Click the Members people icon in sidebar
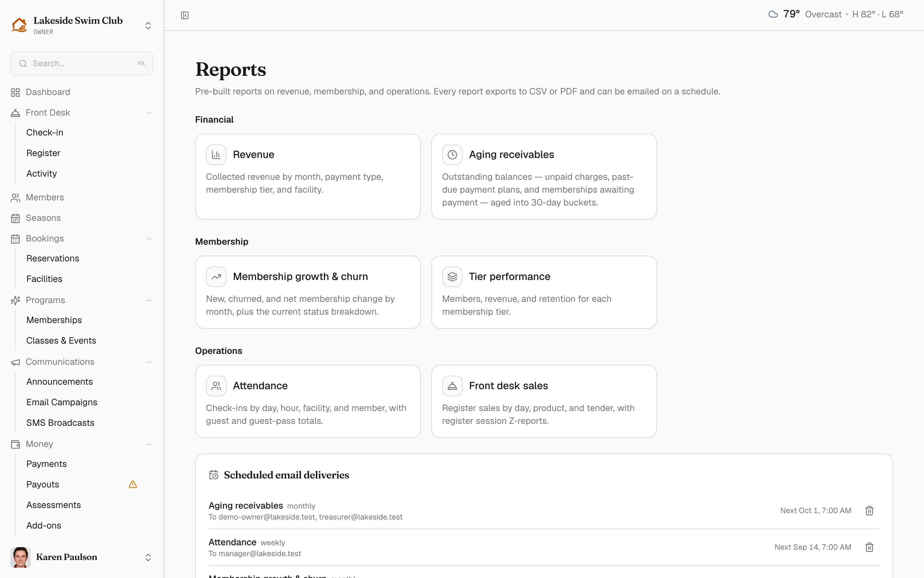The width and height of the screenshot is (924, 578). click(15, 197)
